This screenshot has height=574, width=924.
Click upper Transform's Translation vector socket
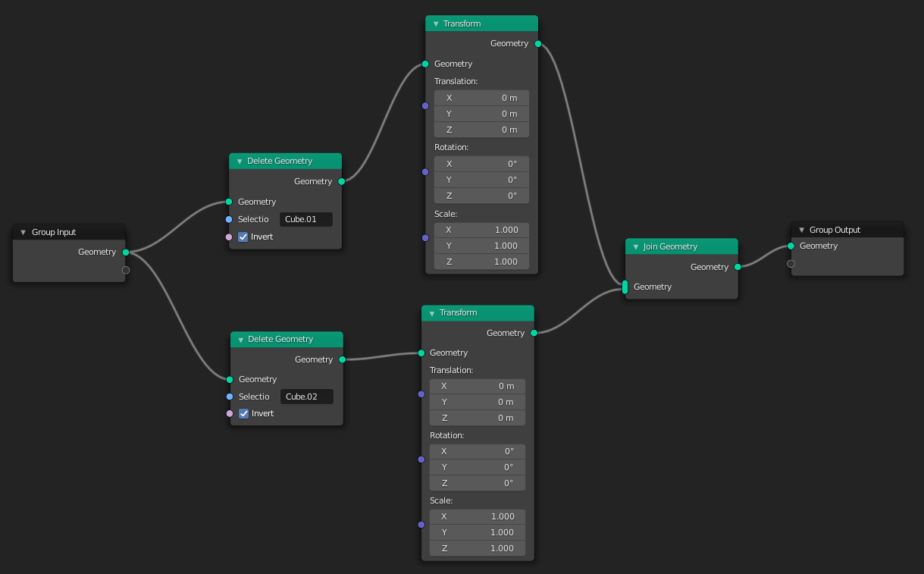pyautogui.click(x=425, y=105)
